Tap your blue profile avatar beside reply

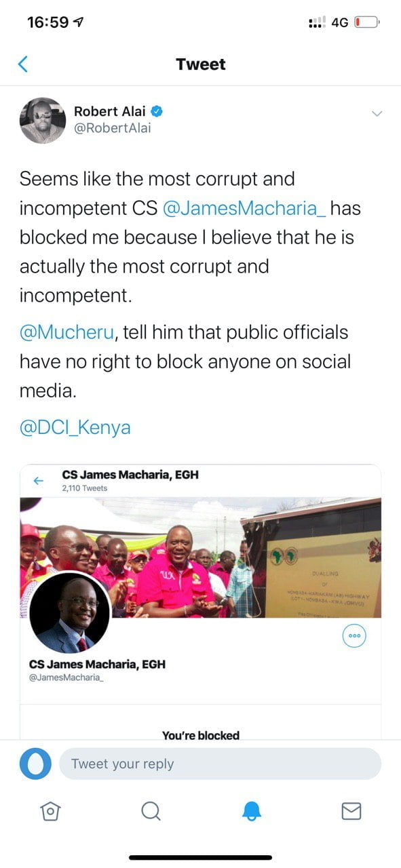coord(35,764)
